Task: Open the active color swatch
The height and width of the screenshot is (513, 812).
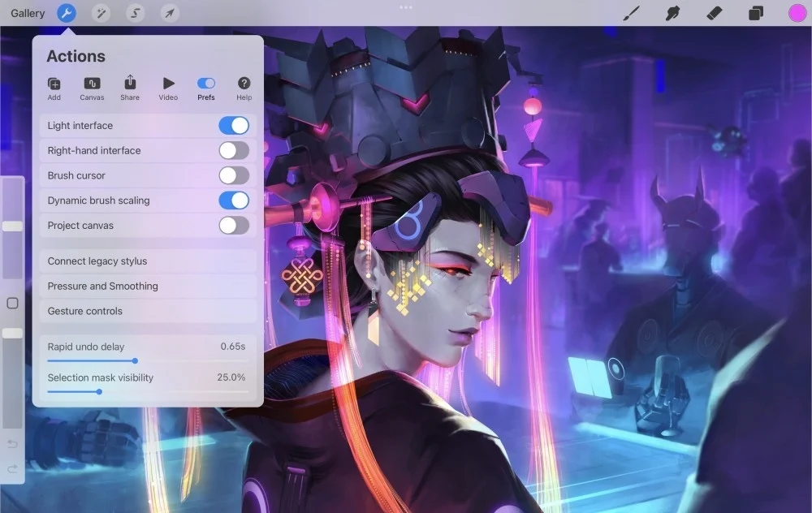Action: [797, 13]
